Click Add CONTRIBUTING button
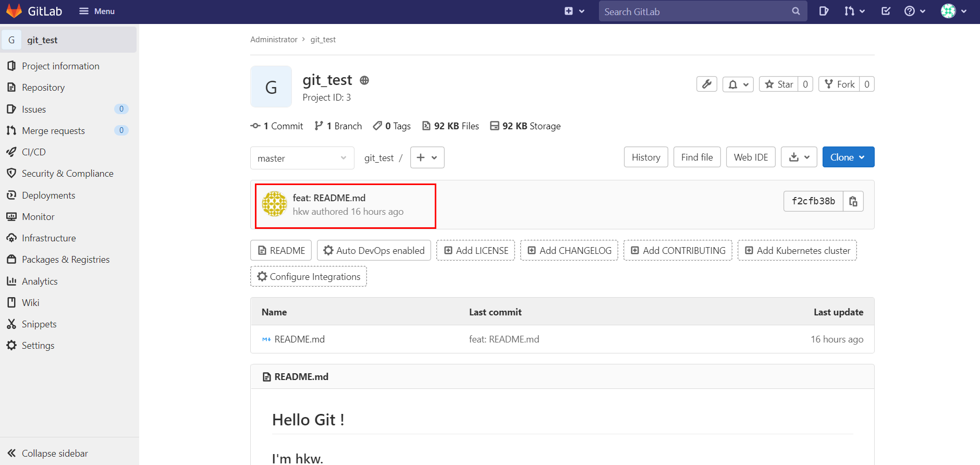The width and height of the screenshot is (980, 465). (678, 250)
